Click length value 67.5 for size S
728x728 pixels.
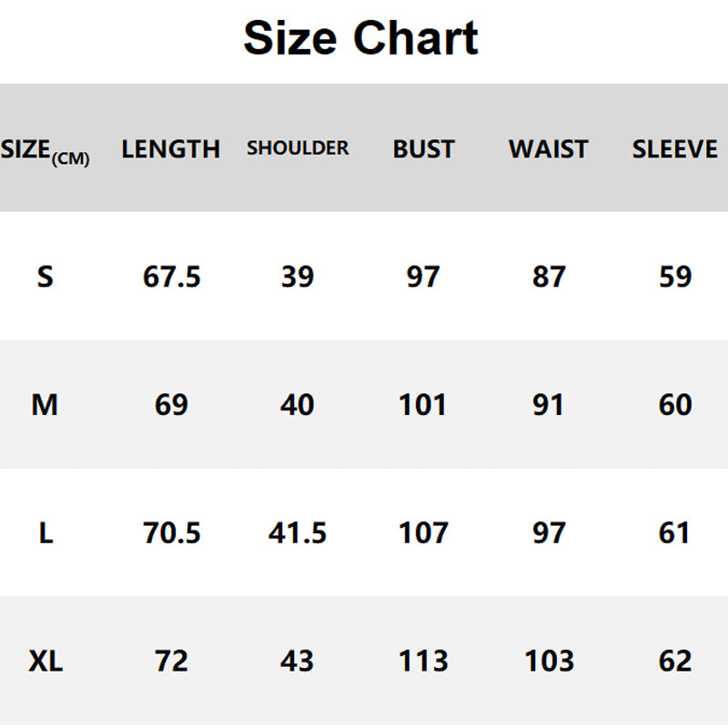click(x=171, y=277)
